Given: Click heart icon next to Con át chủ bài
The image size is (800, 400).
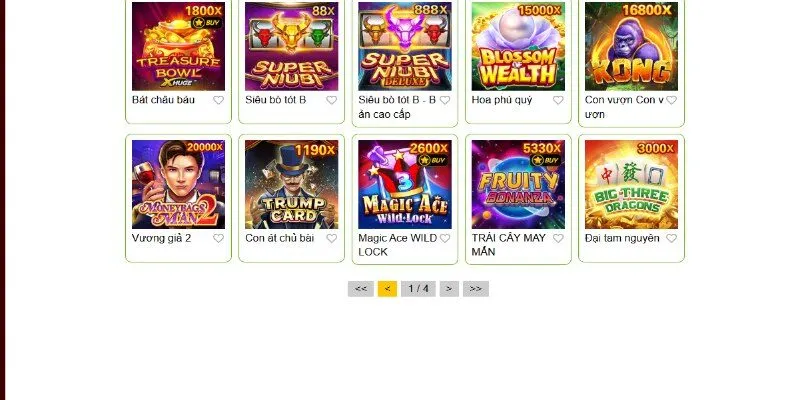Looking at the screenshot, I should pos(332,238).
